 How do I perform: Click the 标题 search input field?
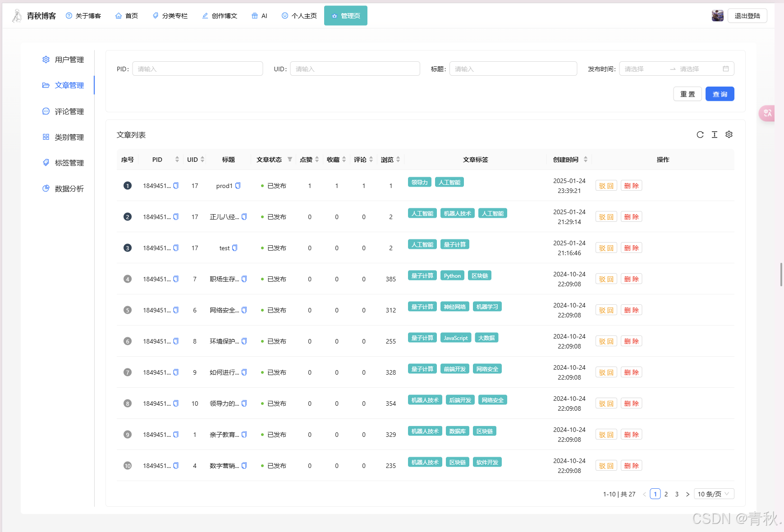click(513, 69)
